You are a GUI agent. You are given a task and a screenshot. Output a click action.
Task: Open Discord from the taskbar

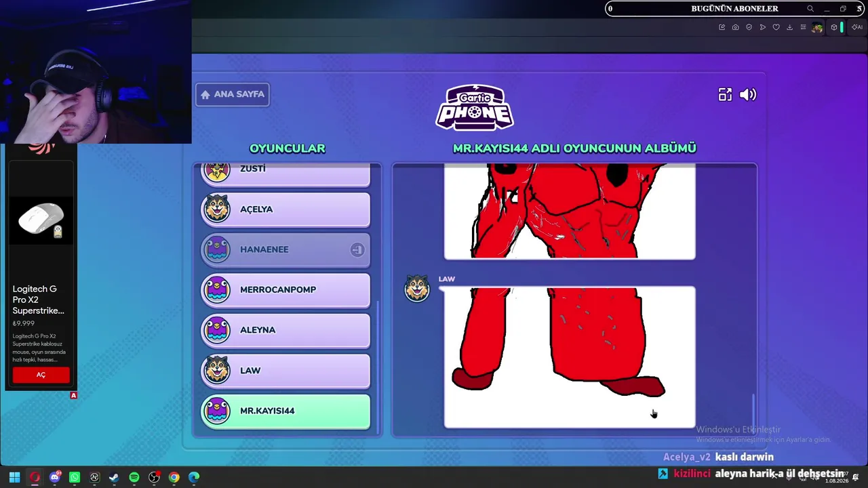pos(55,477)
